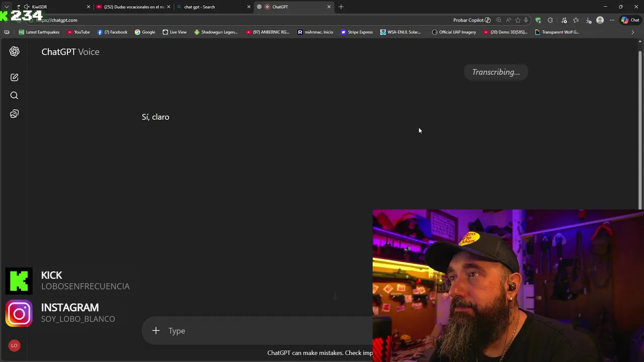644x362 pixels.
Task: Open the Favorites list icon
Action: point(576,20)
